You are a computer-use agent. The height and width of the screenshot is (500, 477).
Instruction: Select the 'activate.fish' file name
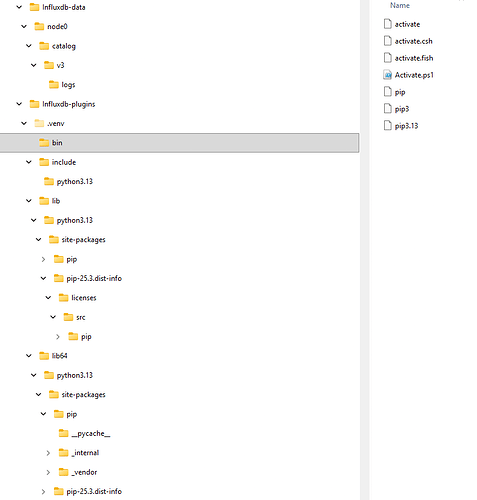click(x=414, y=58)
